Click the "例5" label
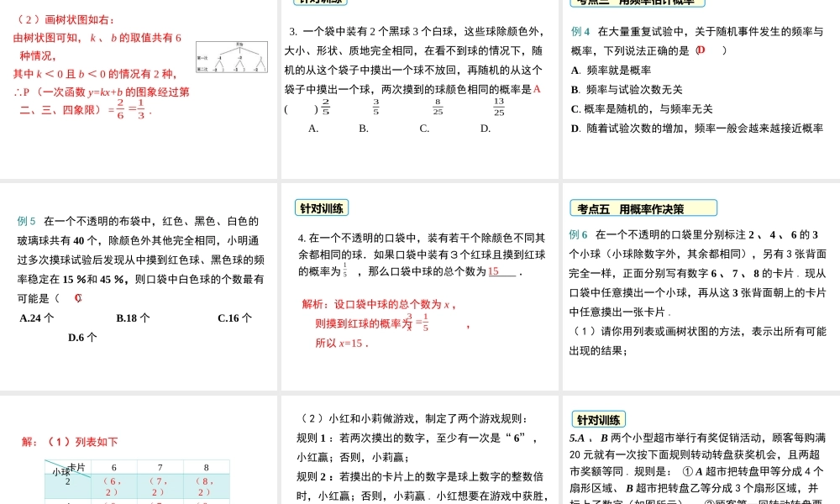This screenshot has width=840, height=504. pos(26,221)
